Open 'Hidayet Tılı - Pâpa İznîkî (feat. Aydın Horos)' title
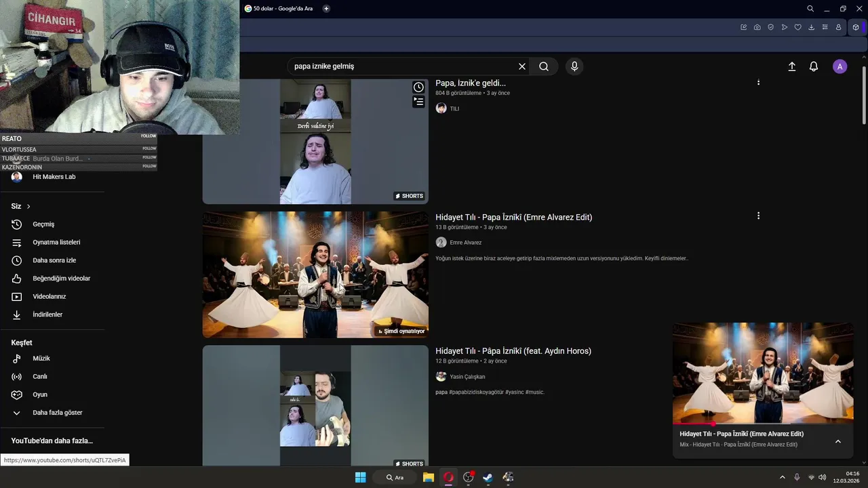This screenshot has height=488, width=868. 513,351
